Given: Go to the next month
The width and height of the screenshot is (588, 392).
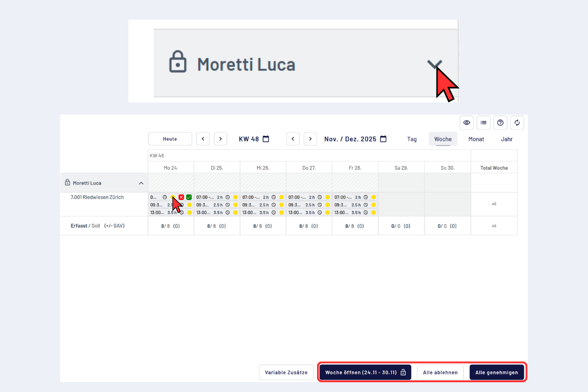Looking at the screenshot, I should click(310, 139).
